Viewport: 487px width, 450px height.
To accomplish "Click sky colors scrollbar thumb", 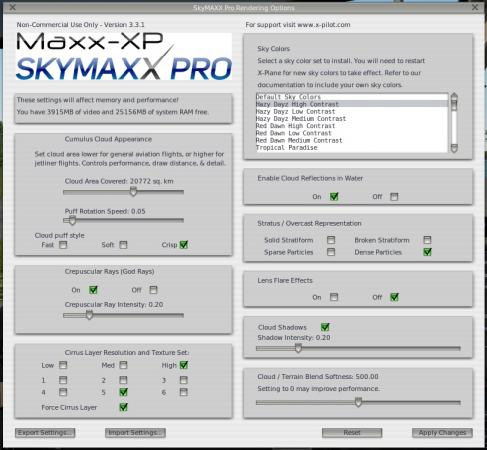I will [x=454, y=105].
